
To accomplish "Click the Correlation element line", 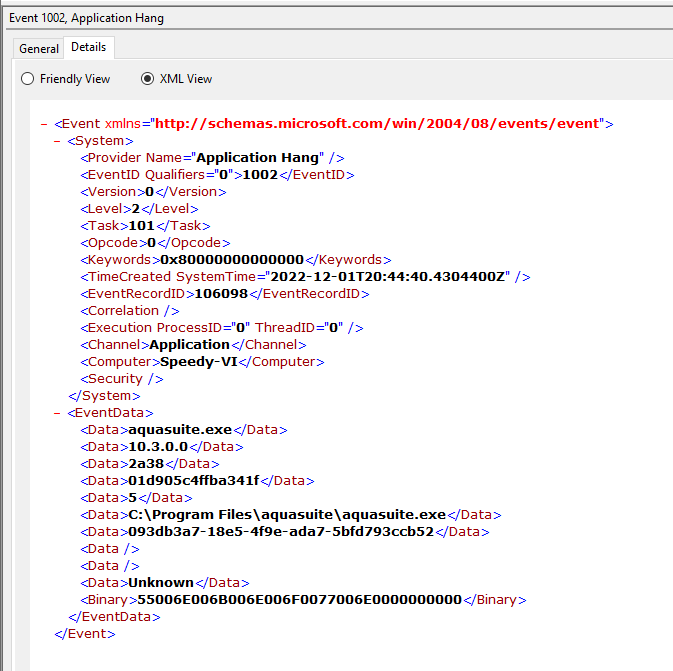I will click(130, 310).
